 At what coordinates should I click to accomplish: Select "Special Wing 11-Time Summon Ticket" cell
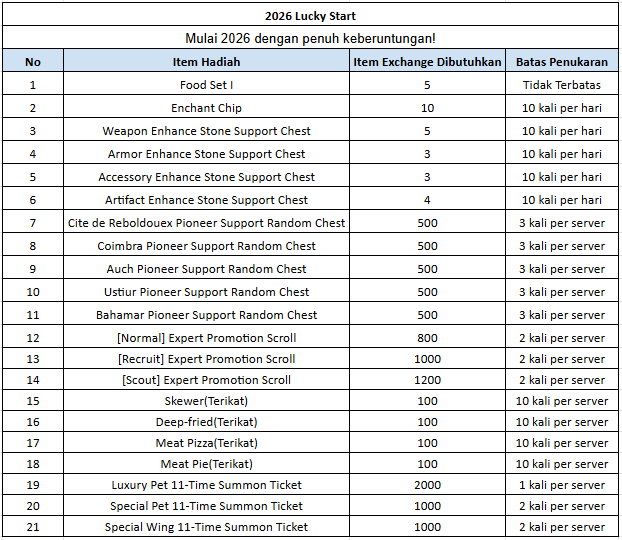206,527
